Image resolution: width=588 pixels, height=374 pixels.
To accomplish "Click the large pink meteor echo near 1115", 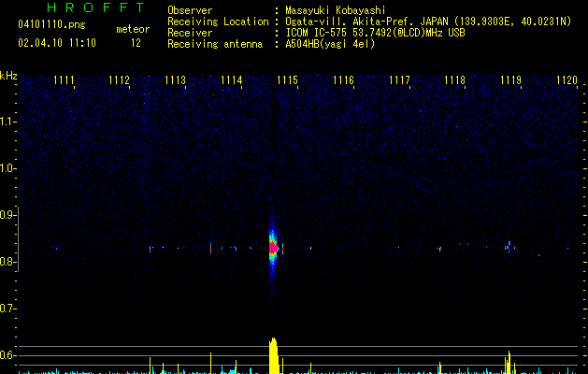I will click(x=274, y=248).
